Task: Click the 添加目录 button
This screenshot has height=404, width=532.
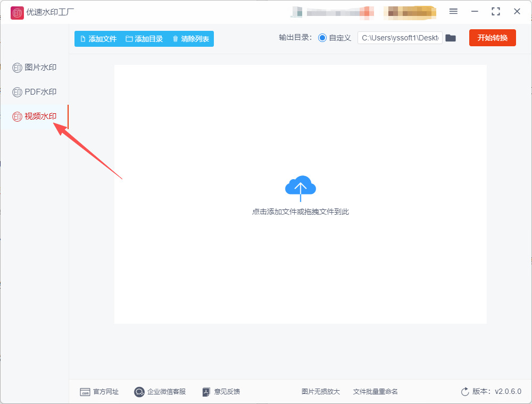Action: coord(144,39)
